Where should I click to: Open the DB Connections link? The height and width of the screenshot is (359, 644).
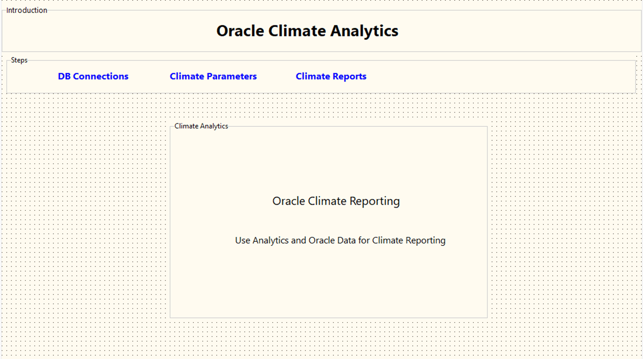93,77
